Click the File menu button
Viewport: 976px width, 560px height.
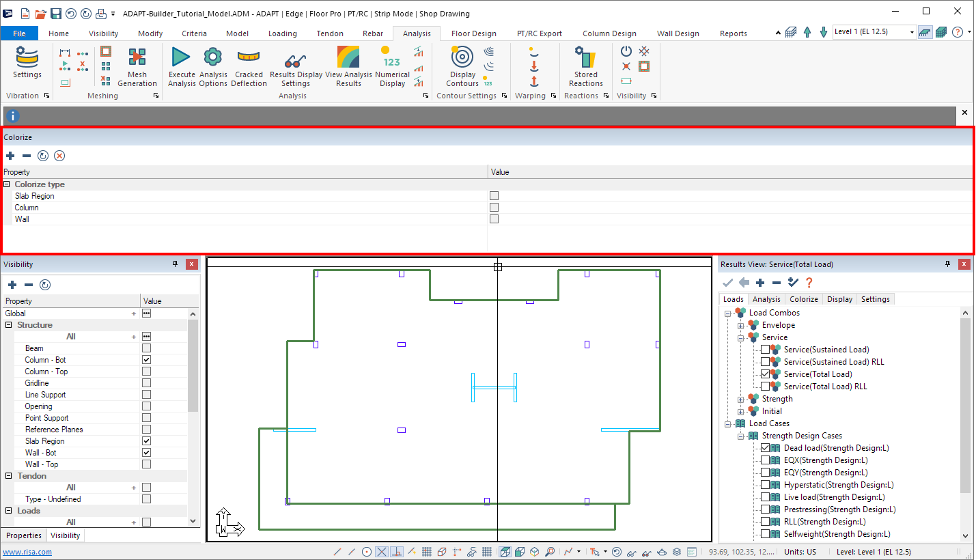[19, 33]
